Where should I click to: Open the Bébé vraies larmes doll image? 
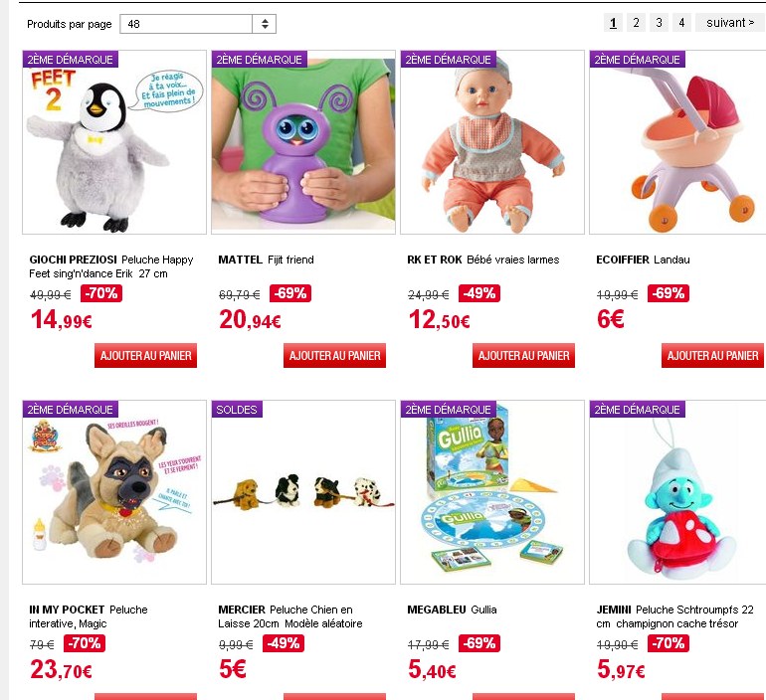pos(492,142)
